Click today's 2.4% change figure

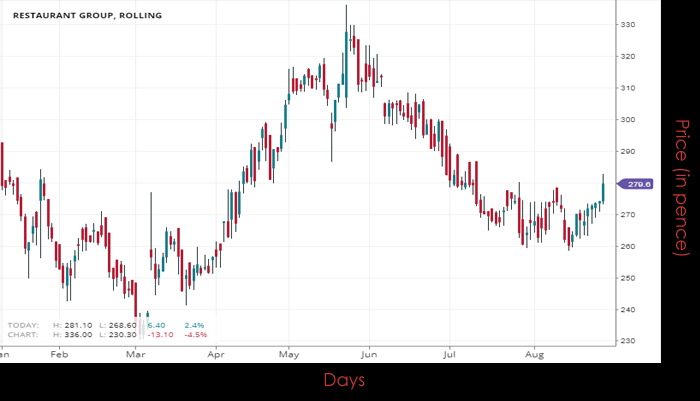coord(194,325)
